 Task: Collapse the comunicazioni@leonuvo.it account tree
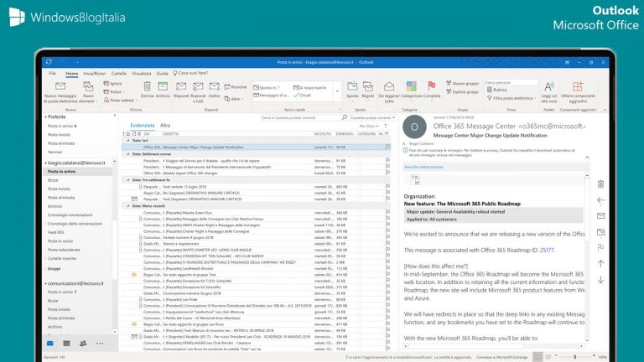tap(45, 283)
